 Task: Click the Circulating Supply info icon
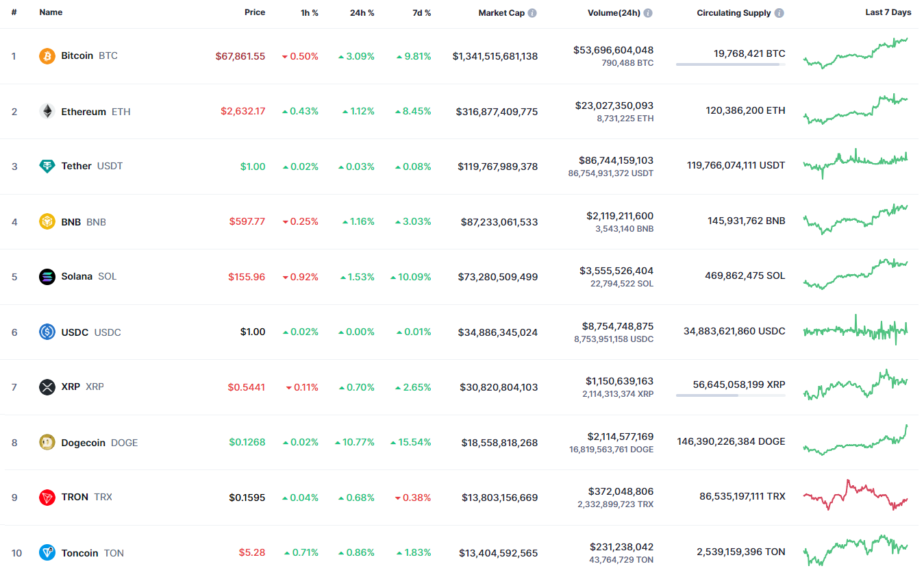pos(779,13)
